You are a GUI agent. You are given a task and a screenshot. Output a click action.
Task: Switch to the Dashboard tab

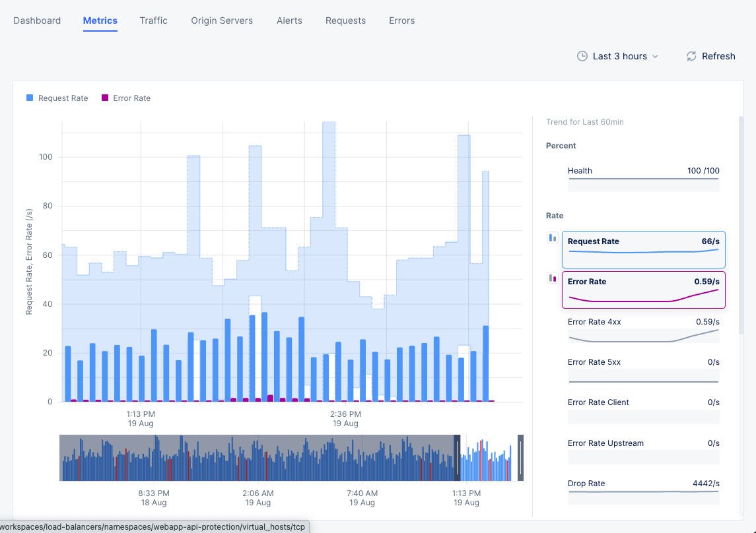[x=37, y=20]
